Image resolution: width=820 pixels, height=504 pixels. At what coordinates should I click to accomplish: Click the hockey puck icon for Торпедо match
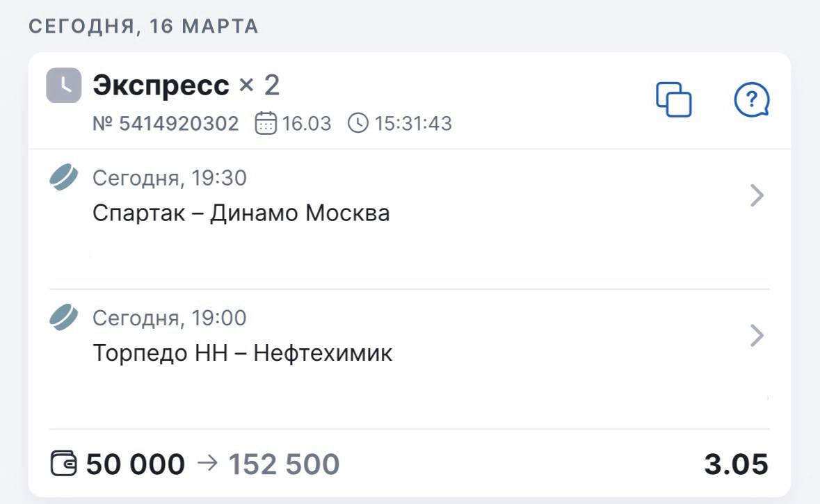63,318
